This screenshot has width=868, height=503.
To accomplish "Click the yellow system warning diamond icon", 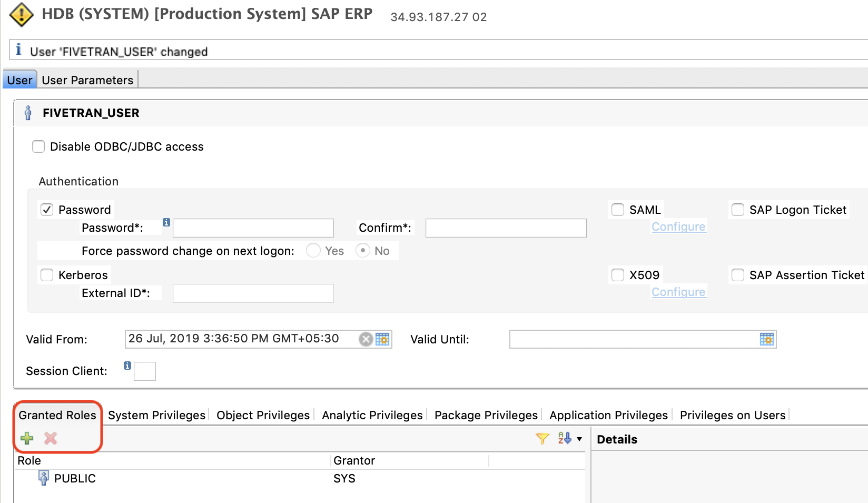I will click(22, 15).
